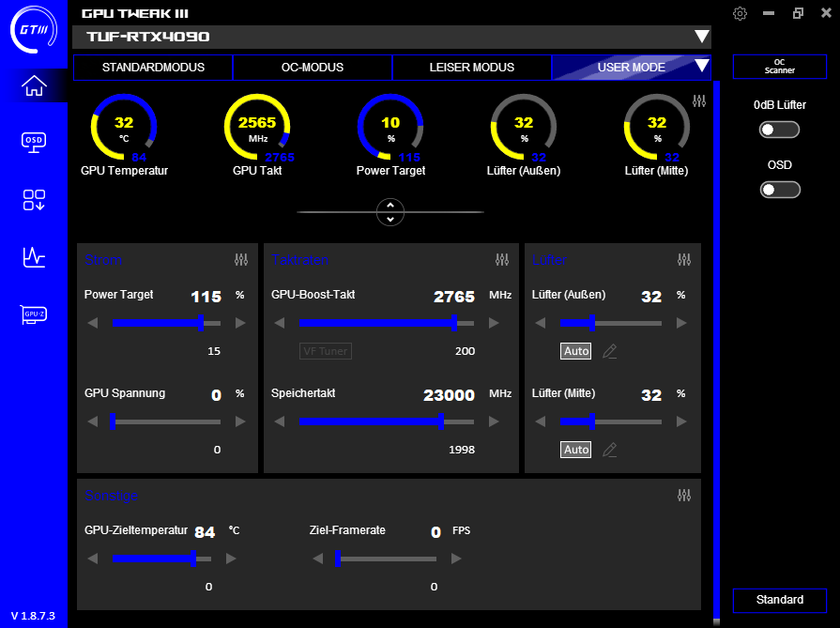Open settings gear in title bar
The image size is (840, 628).
pos(740,13)
